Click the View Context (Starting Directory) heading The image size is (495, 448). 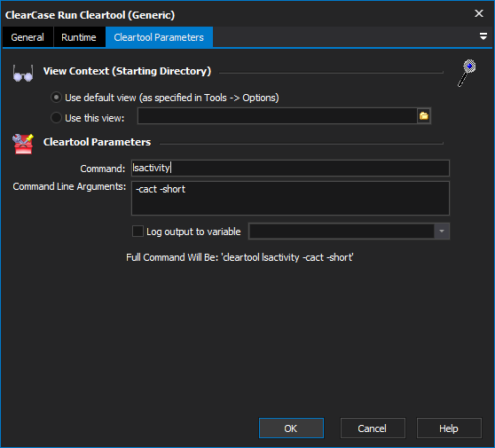coord(127,71)
